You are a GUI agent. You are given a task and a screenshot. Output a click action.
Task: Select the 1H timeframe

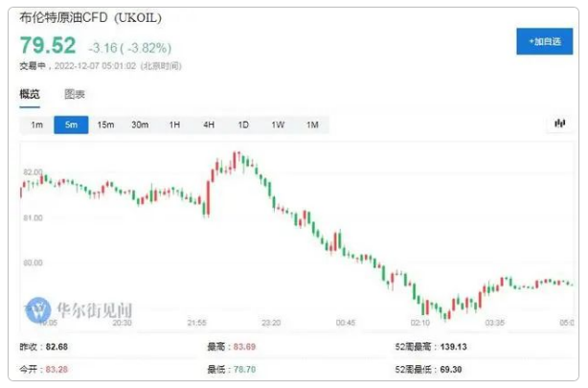point(174,125)
